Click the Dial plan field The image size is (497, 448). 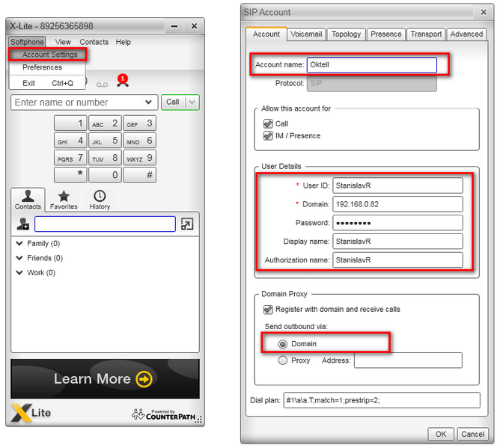pos(382,401)
